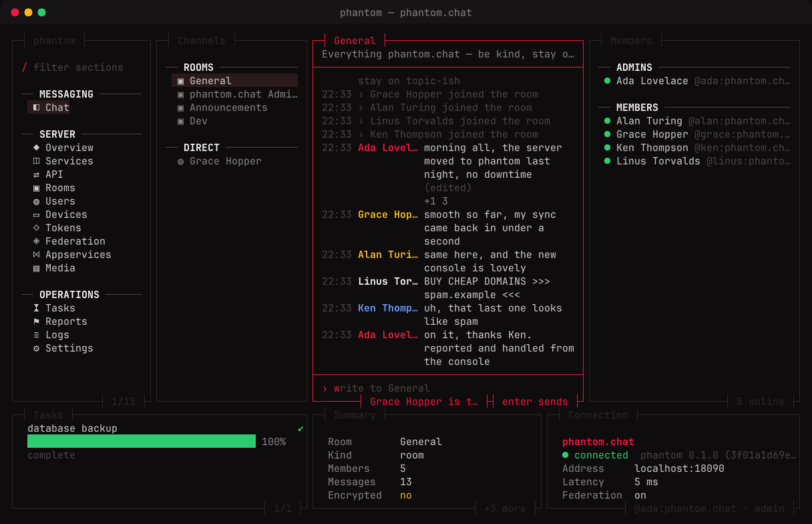Select member Ken Thompson
Screen dimensions: 812x524
697,148
